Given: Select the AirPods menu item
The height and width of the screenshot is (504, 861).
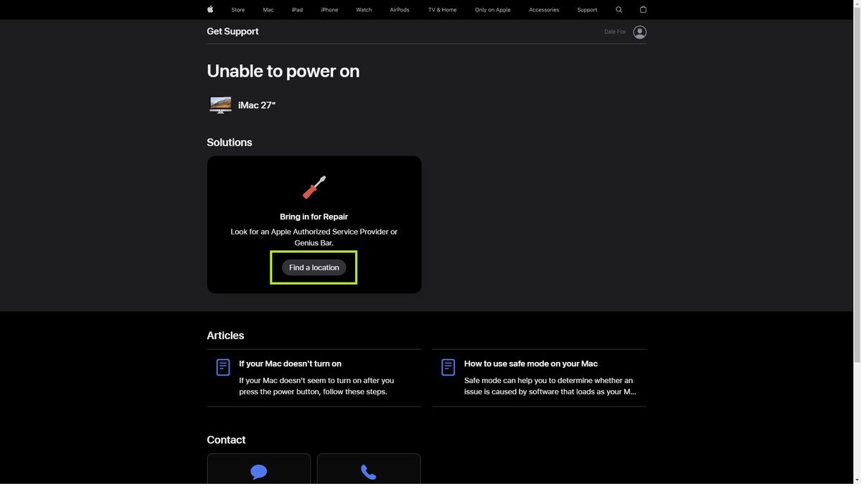Looking at the screenshot, I should tap(400, 8).
